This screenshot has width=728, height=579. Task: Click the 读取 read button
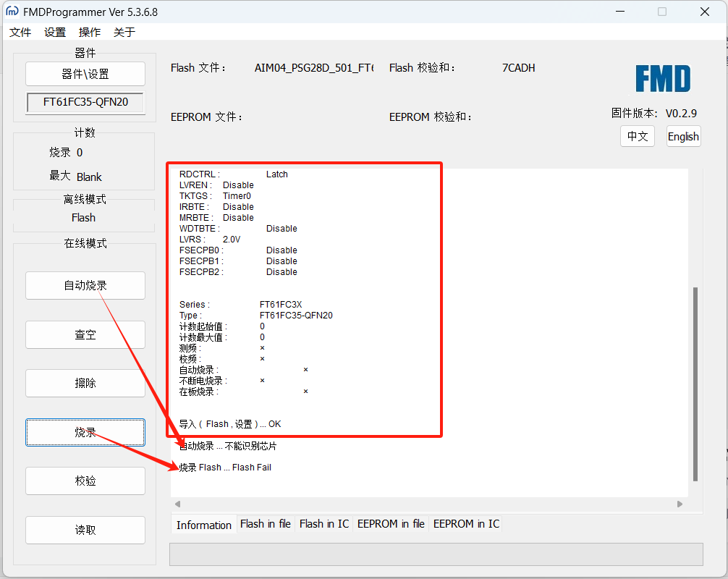click(85, 530)
